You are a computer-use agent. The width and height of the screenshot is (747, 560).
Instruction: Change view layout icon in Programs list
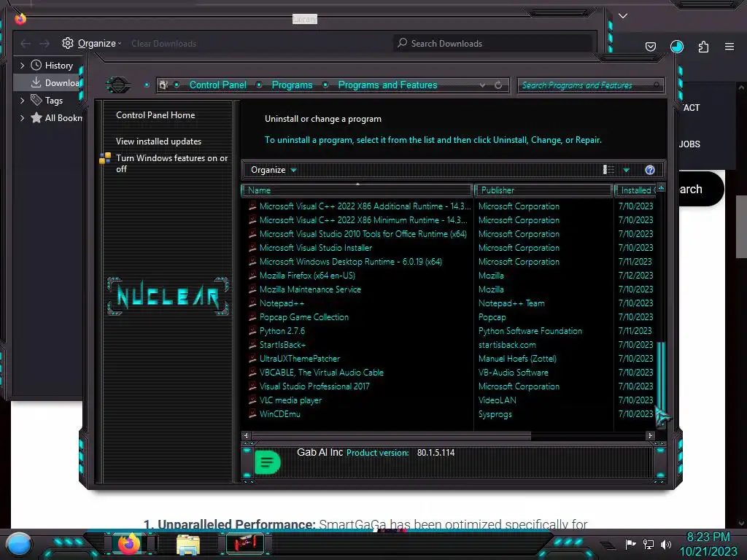[609, 170]
